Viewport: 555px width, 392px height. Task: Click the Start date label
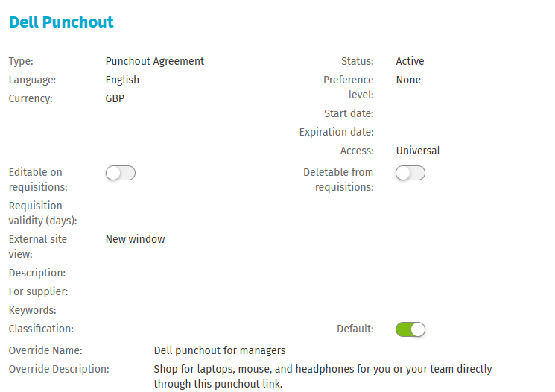coord(349,113)
